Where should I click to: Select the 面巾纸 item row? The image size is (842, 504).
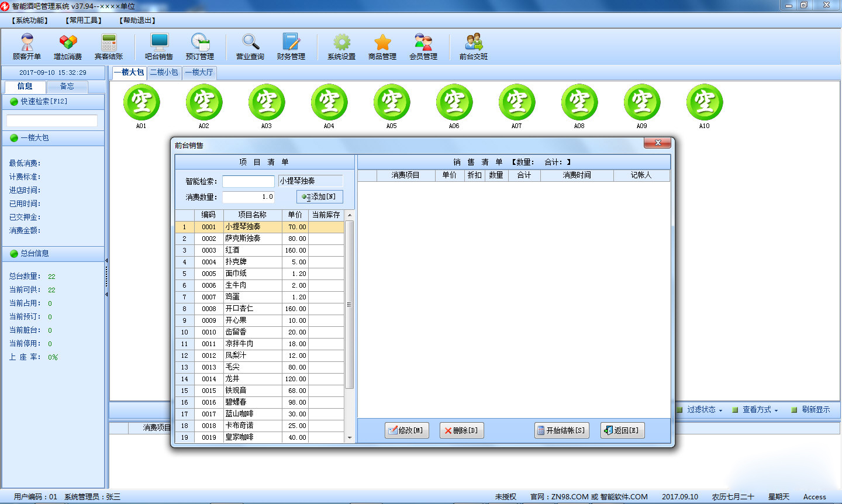point(260,274)
